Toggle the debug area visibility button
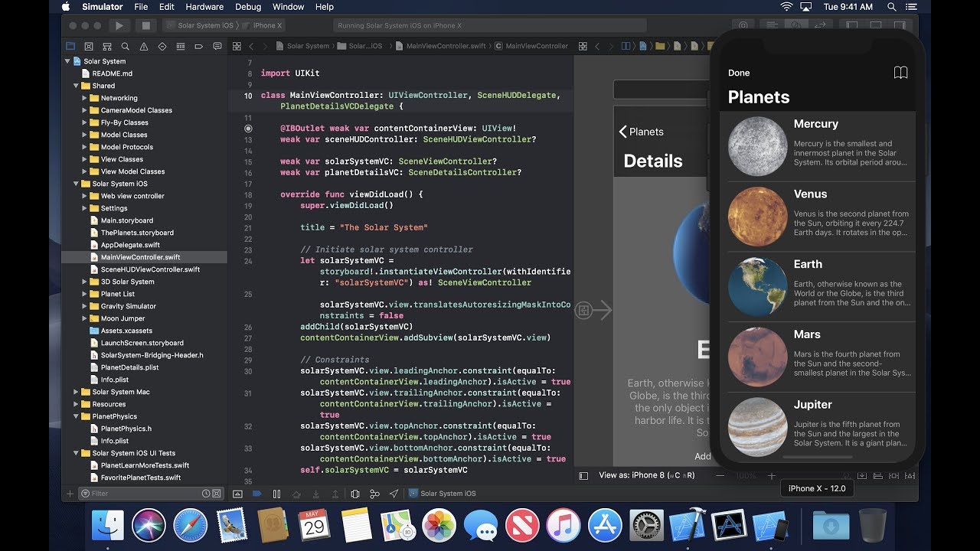 pos(237,494)
